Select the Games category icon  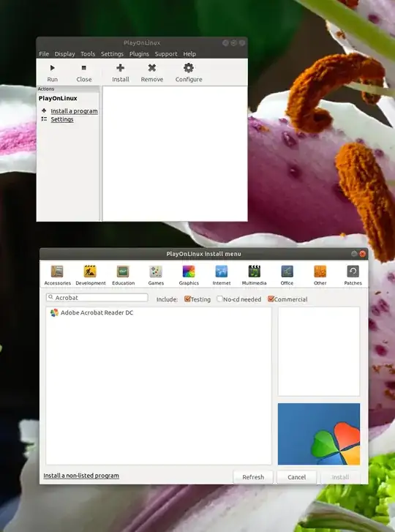[156, 271]
